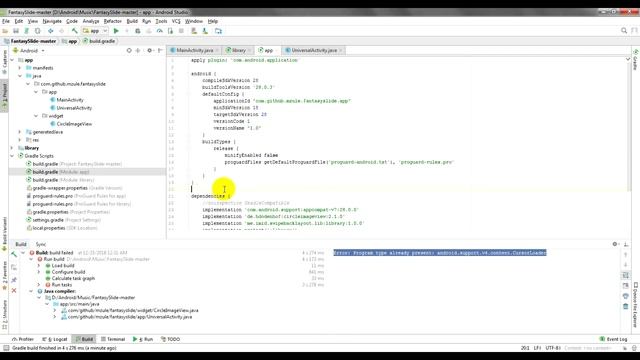
Task: Open the Android profiler gauge icon
Action: tap(160, 31)
